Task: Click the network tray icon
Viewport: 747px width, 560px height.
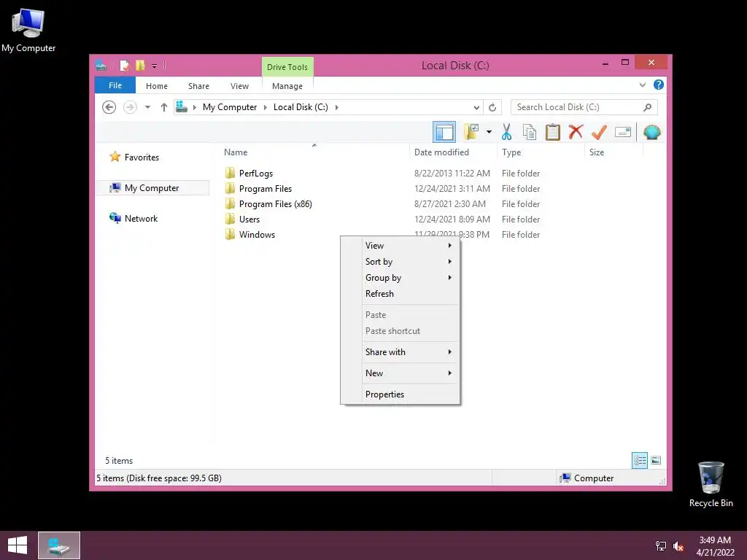Action: click(x=661, y=546)
